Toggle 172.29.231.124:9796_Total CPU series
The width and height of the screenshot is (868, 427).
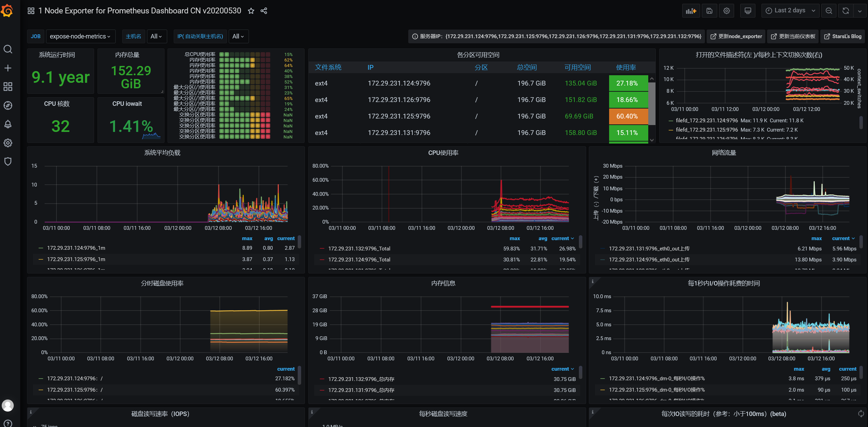point(359,260)
